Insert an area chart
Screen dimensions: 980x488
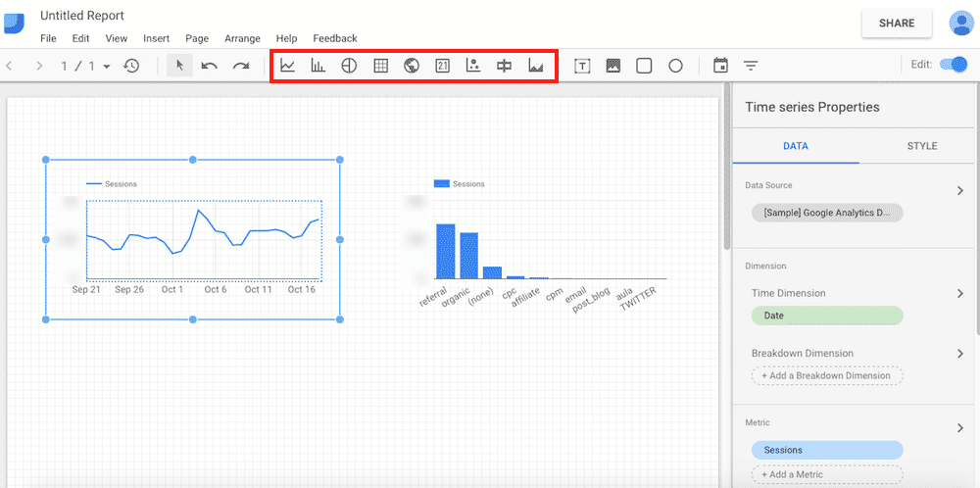pos(536,66)
